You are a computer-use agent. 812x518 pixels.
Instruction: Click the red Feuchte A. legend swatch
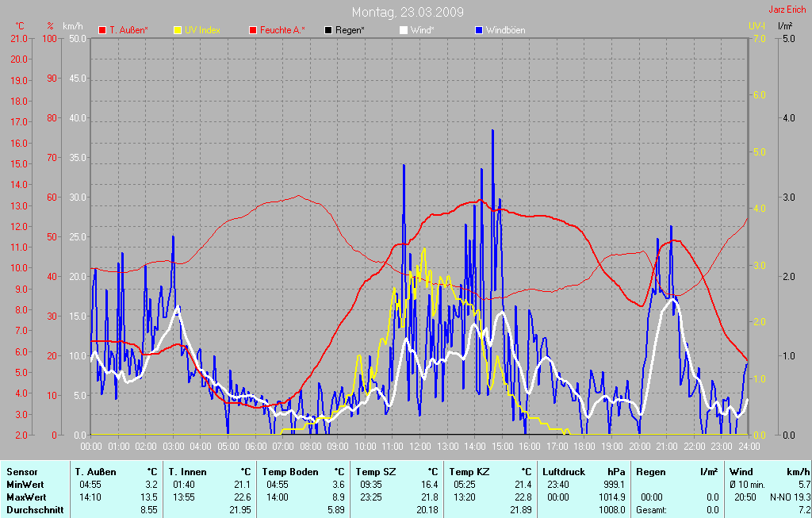[255, 30]
